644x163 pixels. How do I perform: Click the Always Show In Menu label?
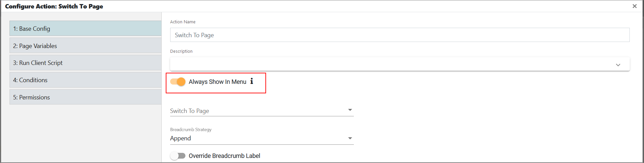218,81
